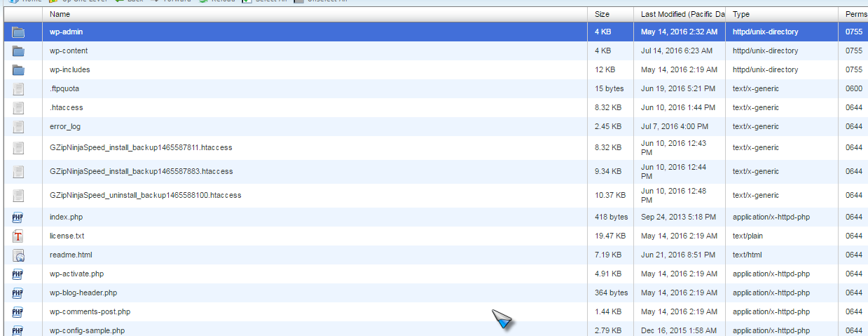Click the .ftpquota file icon
Screen dimensions: 868x336
18,89
